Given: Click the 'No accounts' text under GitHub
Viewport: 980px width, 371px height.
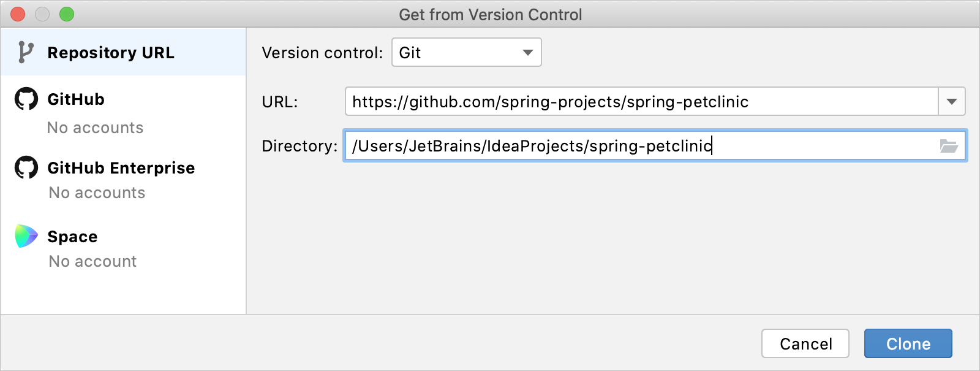Looking at the screenshot, I should click(96, 128).
